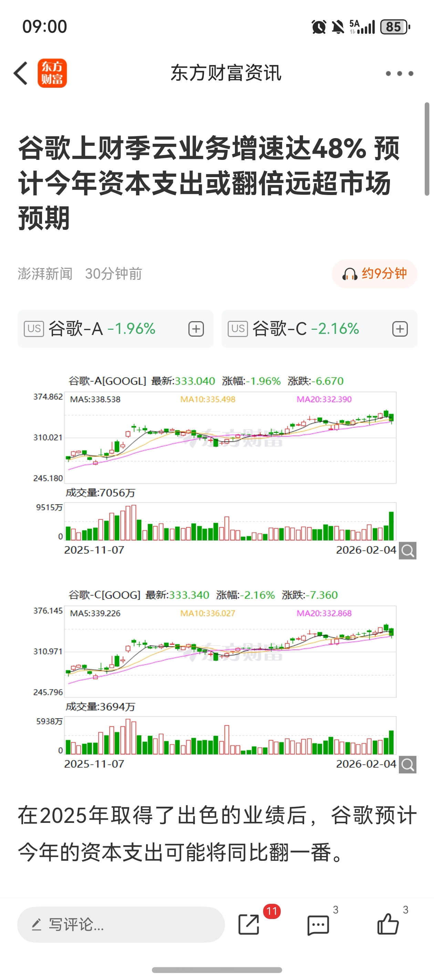The width and height of the screenshot is (434, 980).
Task: Tap the 写评论 comment input field
Action: pos(121,925)
